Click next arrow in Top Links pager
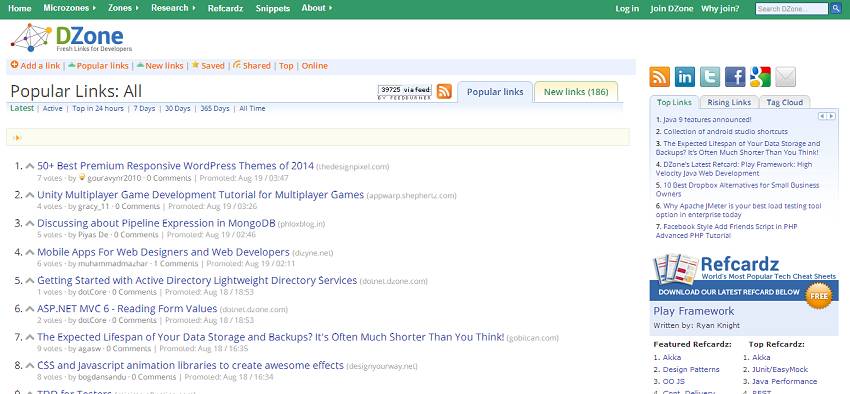 [832, 117]
